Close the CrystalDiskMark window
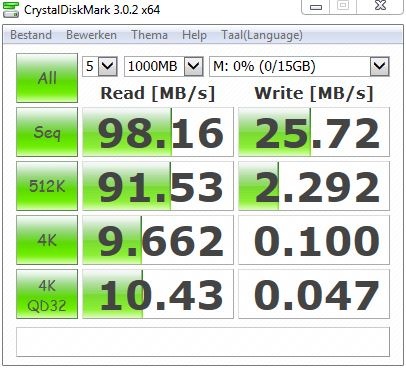 [x=380, y=6]
